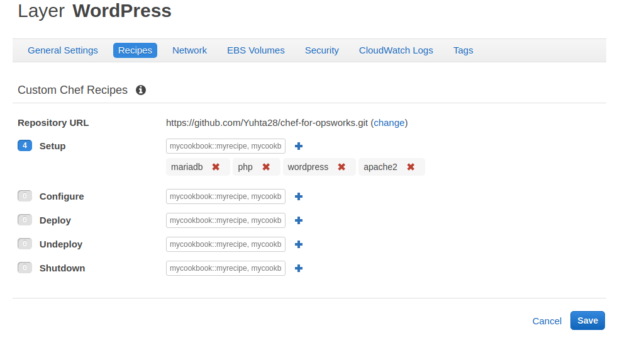Click the Setup count badge showing 4
644x352 pixels.
25,145
